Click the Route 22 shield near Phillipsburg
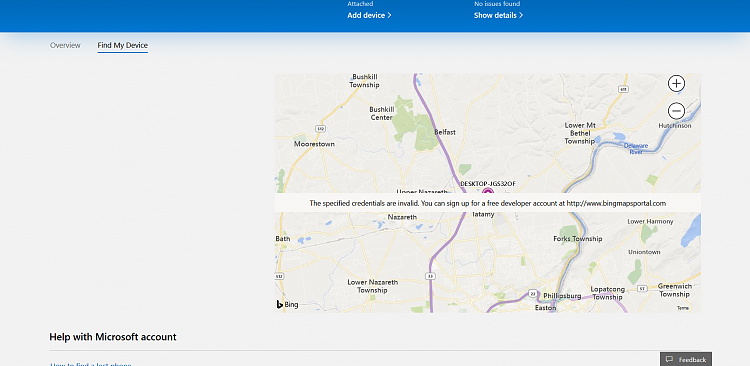The image size is (750, 366). (x=532, y=293)
